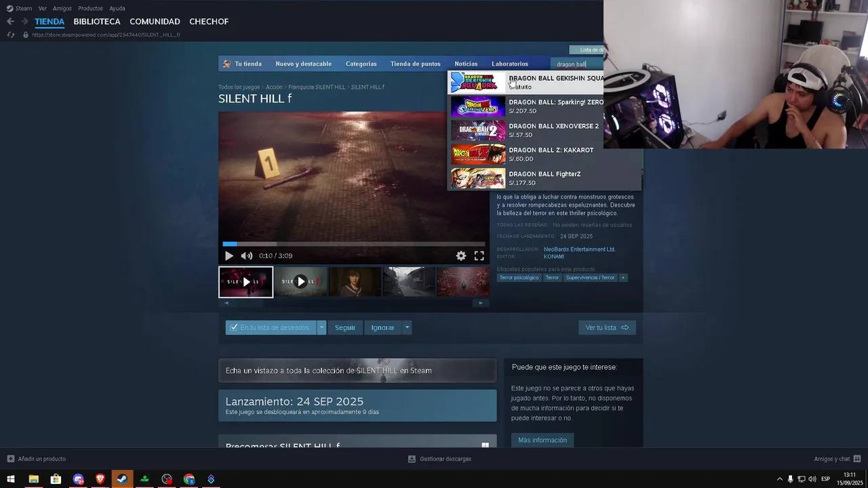The height and width of the screenshot is (488, 868).
Task: Open File Explorer from taskbar
Action: coord(33,479)
